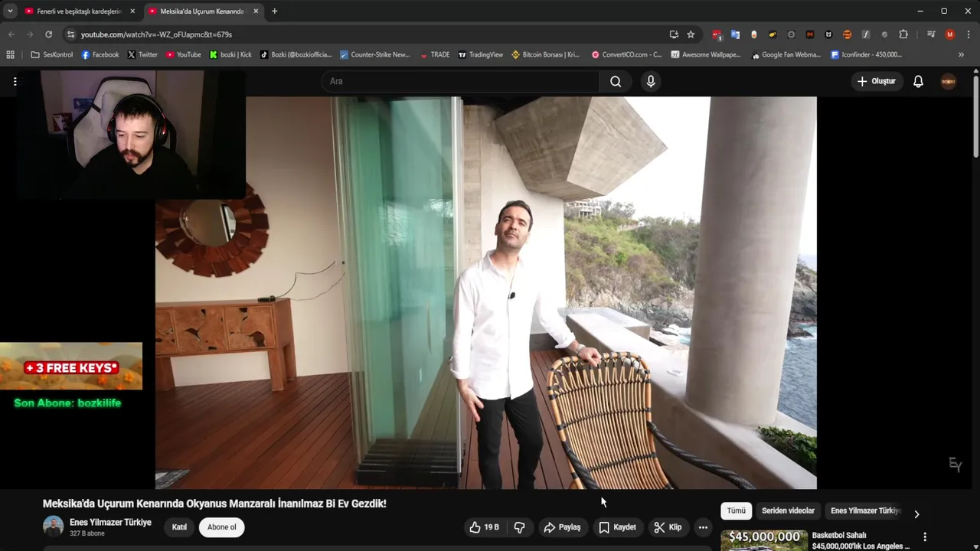Image resolution: width=980 pixels, height=551 pixels.
Task: Open options menu for Basketbol Sahalı video
Action: (x=925, y=537)
